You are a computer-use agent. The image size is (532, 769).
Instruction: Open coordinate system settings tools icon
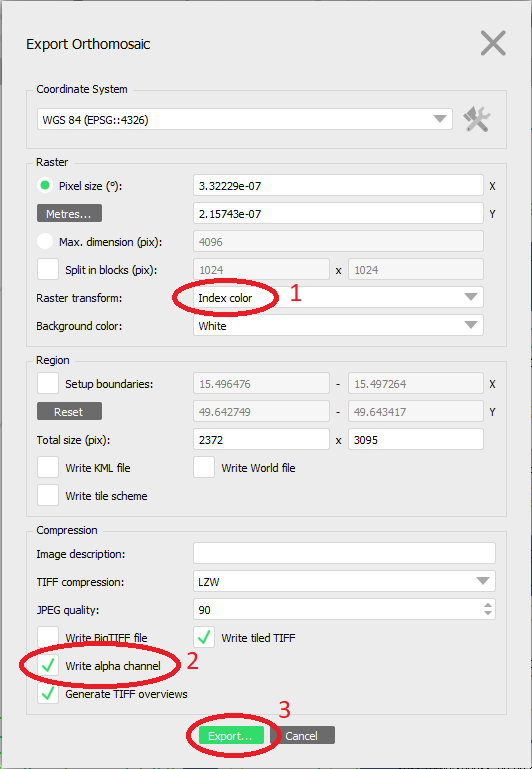tap(477, 119)
